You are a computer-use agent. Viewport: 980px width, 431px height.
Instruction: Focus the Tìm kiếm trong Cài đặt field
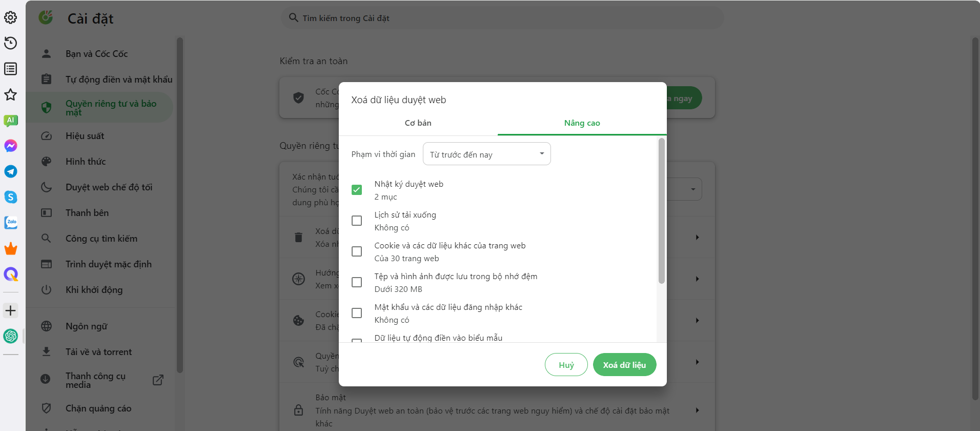pos(502,18)
